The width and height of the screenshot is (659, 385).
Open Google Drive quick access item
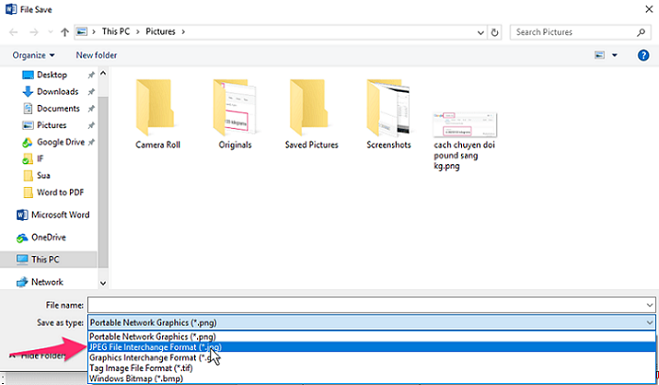pyautogui.click(x=53, y=142)
